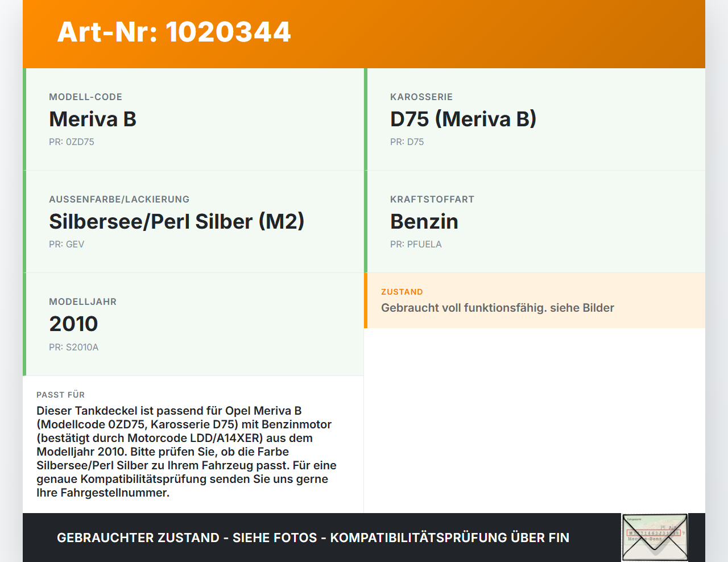This screenshot has height=562, width=728.
Task: Select the "Meriva B" model code value
Action: click(x=93, y=119)
